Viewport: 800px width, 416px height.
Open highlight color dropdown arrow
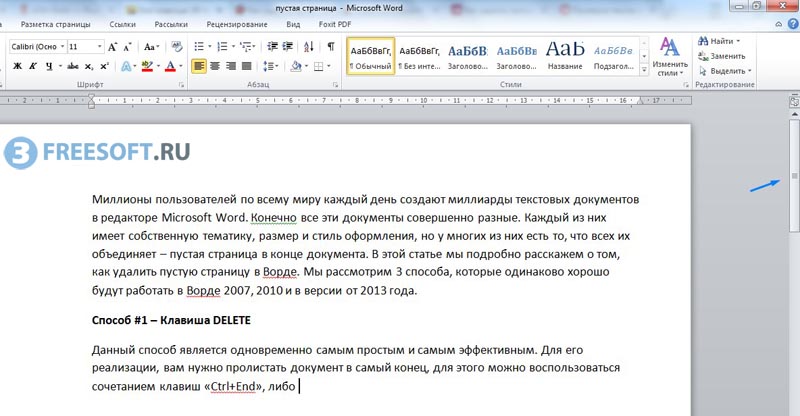158,66
